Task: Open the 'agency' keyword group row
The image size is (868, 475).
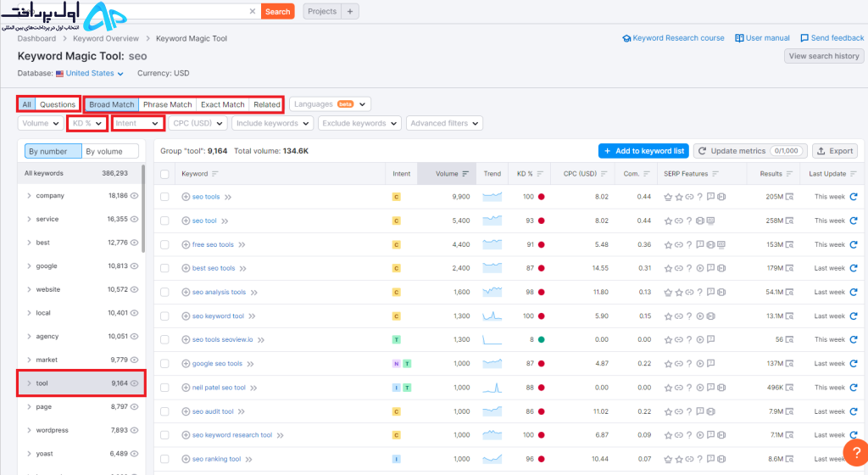Action: point(81,336)
